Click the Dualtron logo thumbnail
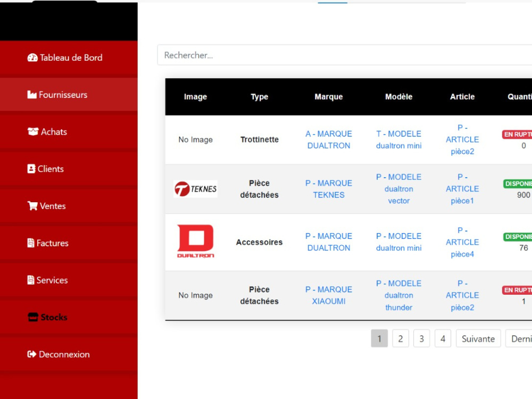The image size is (532, 399). tap(195, 242)
